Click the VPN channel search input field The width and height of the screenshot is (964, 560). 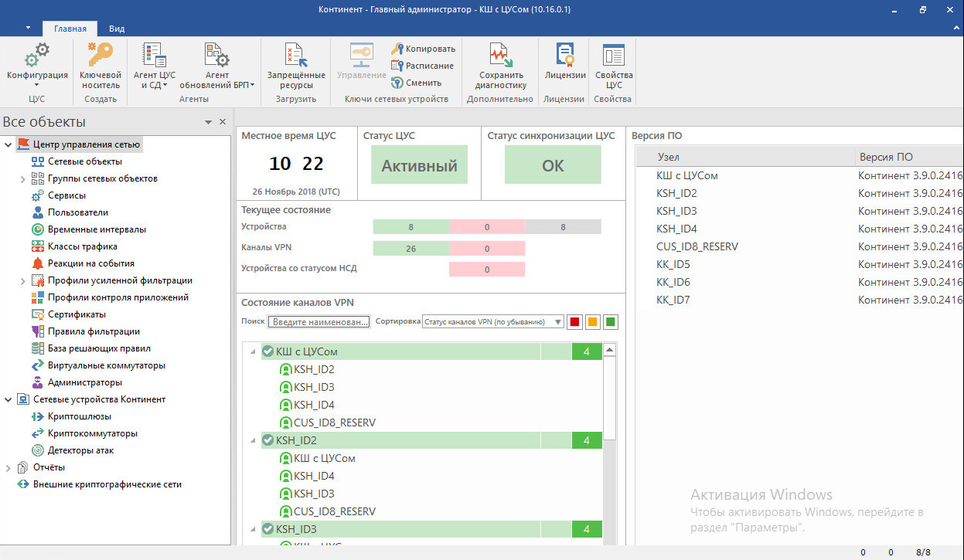click(x=320, y=322)
